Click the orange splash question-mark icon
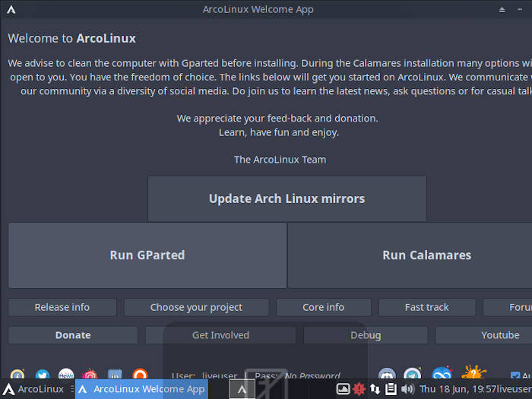This screenshot has width=532, height=399. [473, 372]
